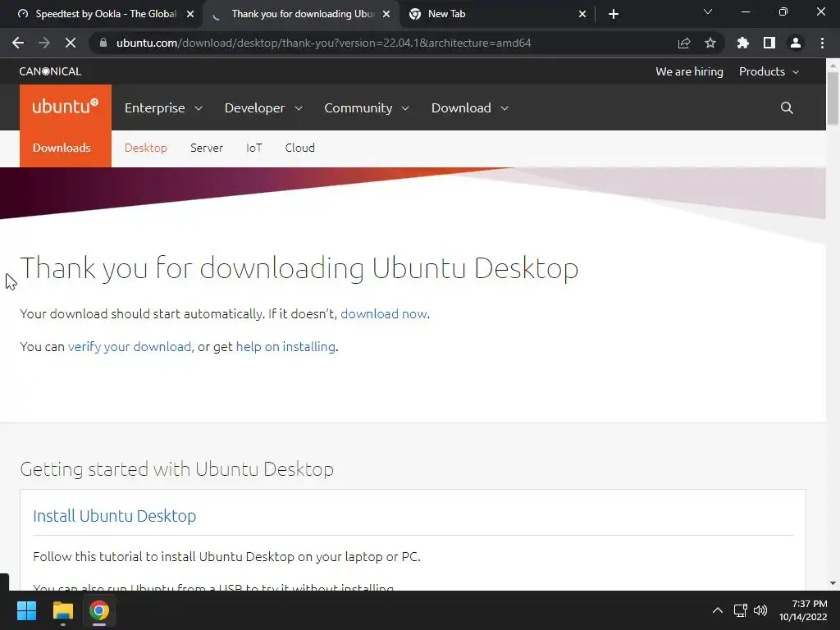This screenshot has width=840, height=630.
Task: Select the Desktop subnav item
Action: [146, 148]
